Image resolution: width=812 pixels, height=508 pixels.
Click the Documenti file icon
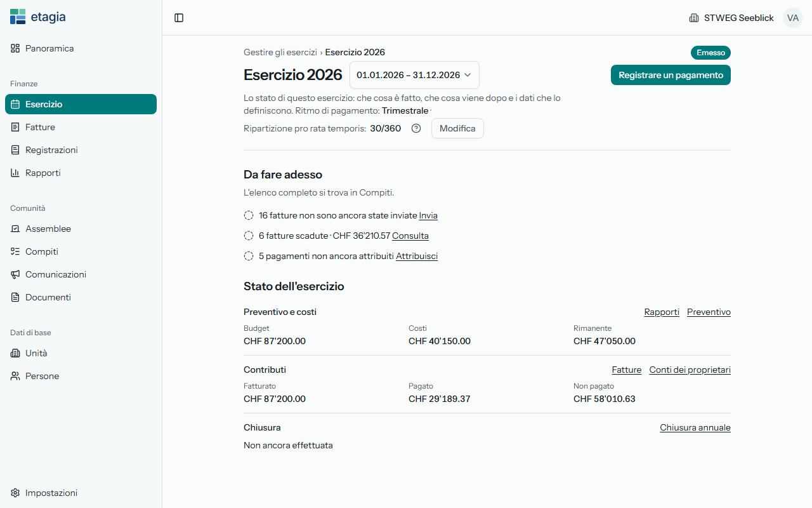(x=15, y=297)
